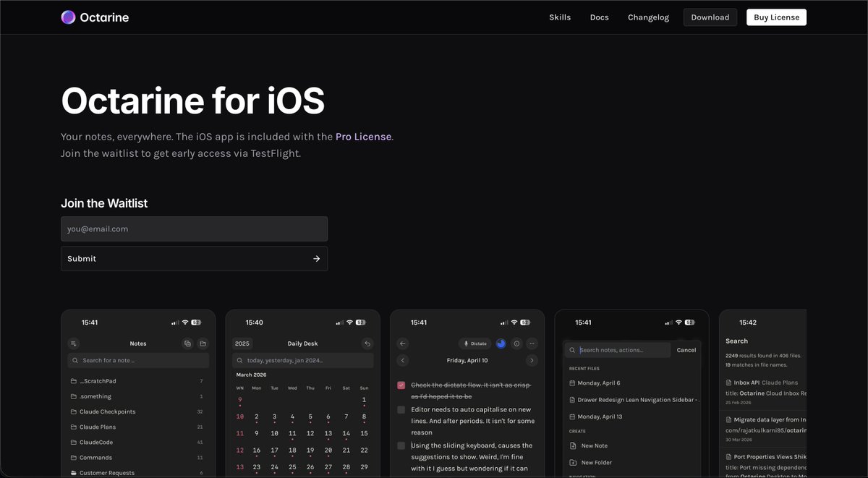Click the calendar icon beside Monday, April 6
Image resolution: width=868 pixels, height=478 pixels.
pos(573,383)
